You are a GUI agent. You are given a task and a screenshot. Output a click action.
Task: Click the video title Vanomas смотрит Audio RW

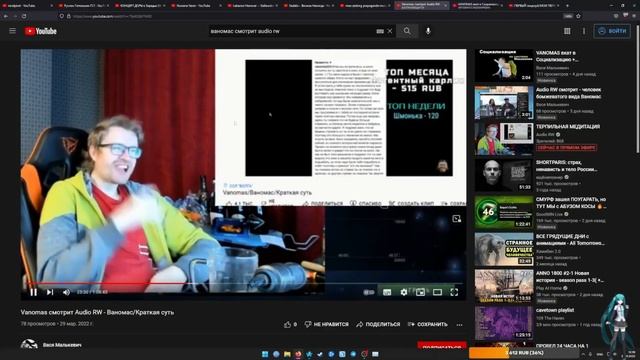coord(97,312)
